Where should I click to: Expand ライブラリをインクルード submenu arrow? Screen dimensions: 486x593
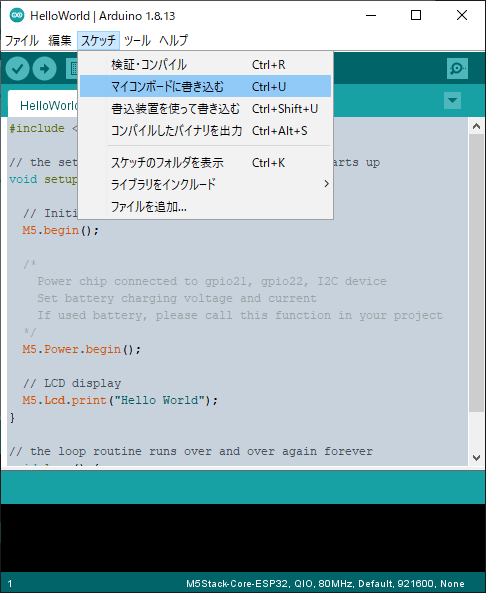326,184
